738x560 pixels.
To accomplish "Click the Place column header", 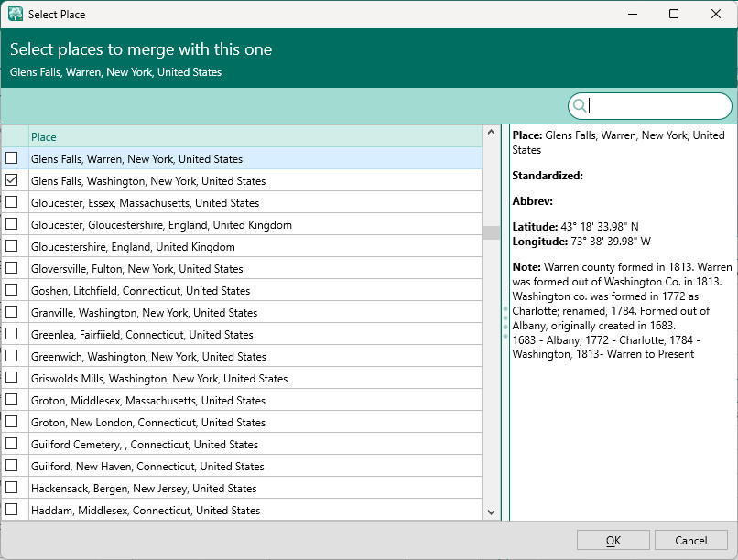I will [255, 137].
